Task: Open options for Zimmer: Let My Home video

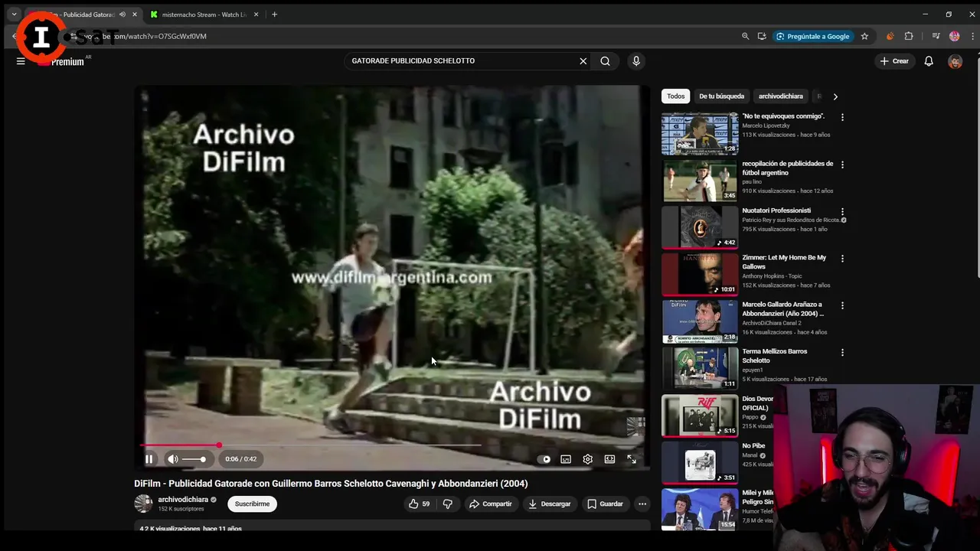Action: (842, 259)
